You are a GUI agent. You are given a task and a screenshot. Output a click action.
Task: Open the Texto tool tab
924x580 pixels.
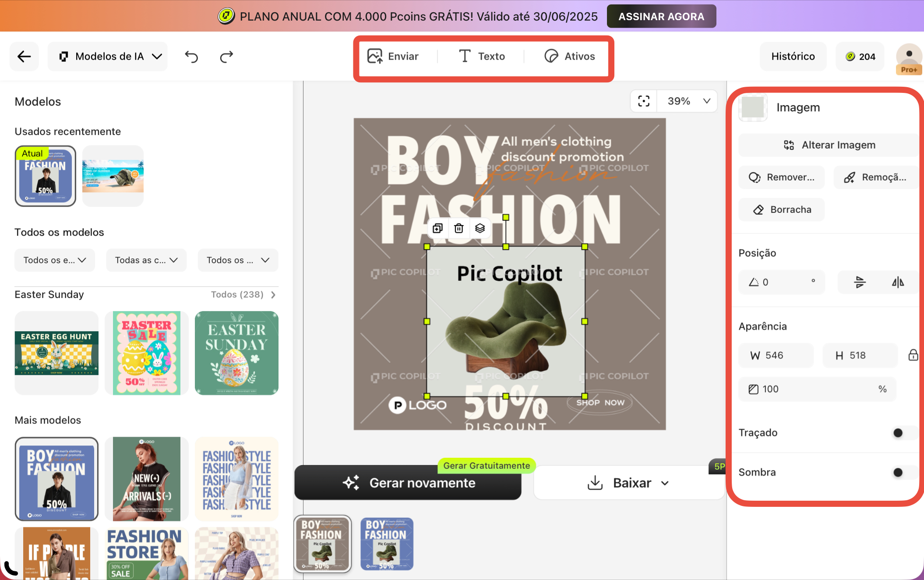(x=482, y=57)
